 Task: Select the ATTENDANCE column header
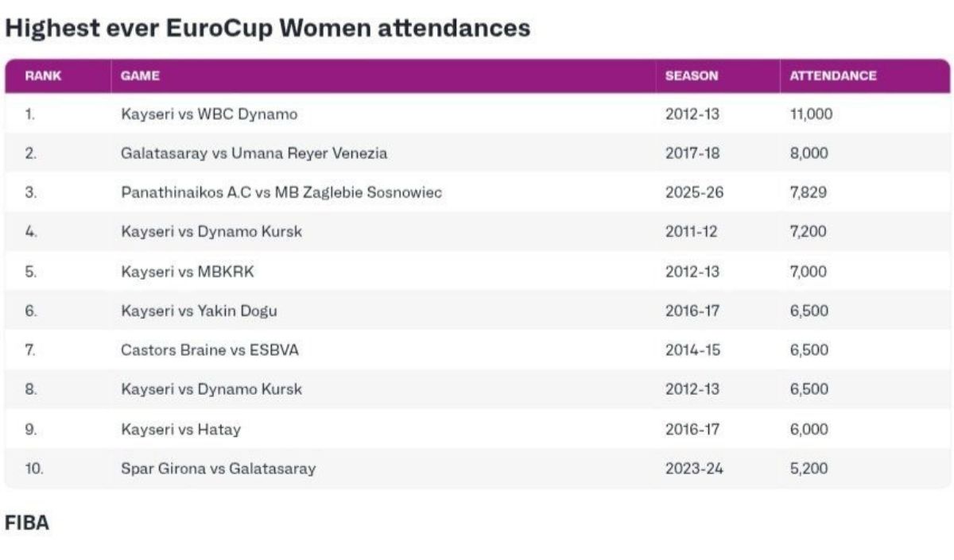832,76
